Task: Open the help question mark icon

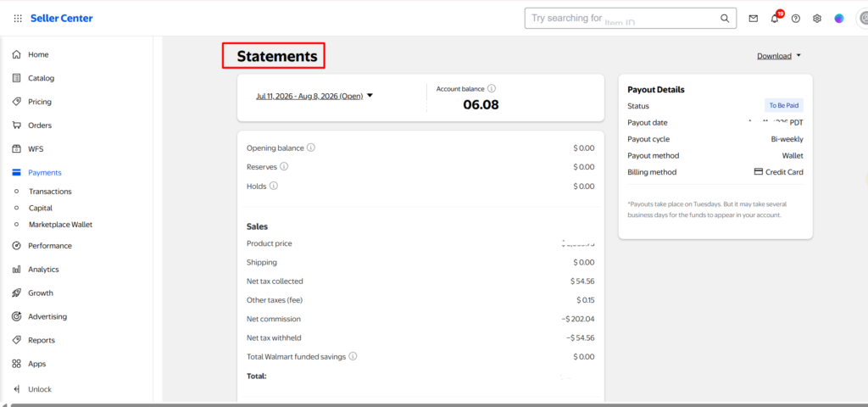Action: pos(795,19)
